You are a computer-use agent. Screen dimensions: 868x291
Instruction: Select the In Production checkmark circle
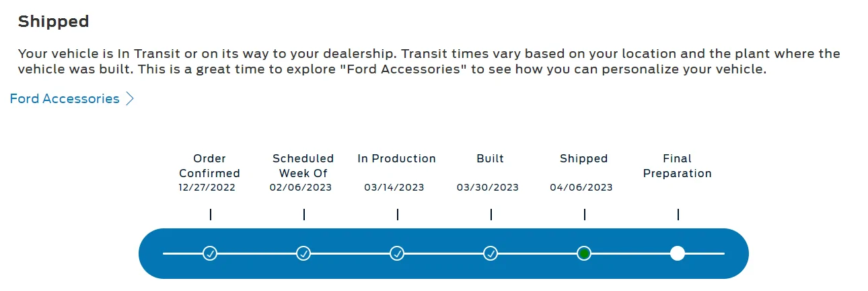tap(397, 253)
